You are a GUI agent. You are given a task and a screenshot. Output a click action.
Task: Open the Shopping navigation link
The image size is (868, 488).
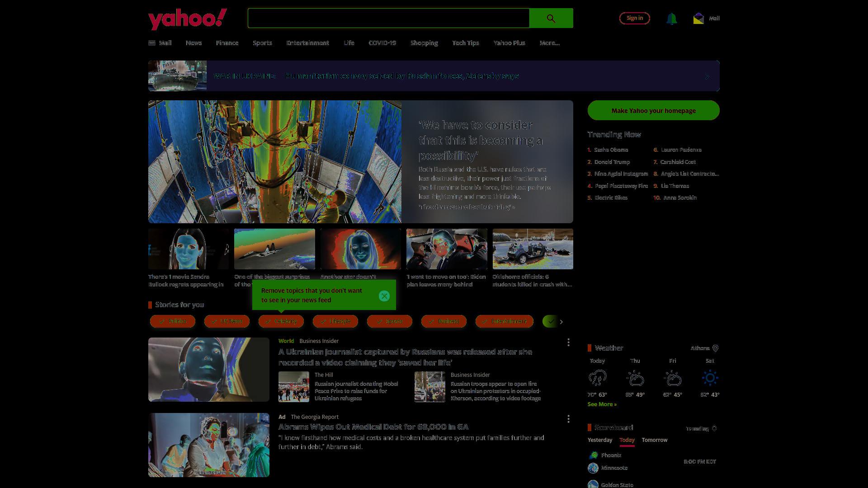424,43
